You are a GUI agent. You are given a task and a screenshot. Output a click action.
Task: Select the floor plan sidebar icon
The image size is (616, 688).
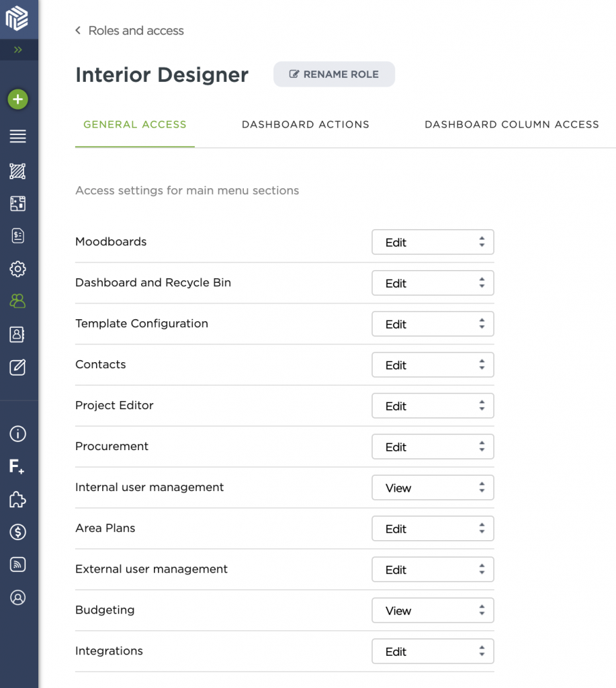19,204
